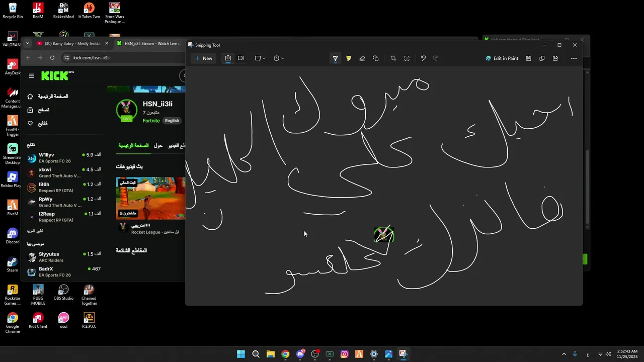The width and height of the screenshot is (644, 362).
Task: Switch to HSN_ii3li Stream Kick tab
Action: click(148, 43)
